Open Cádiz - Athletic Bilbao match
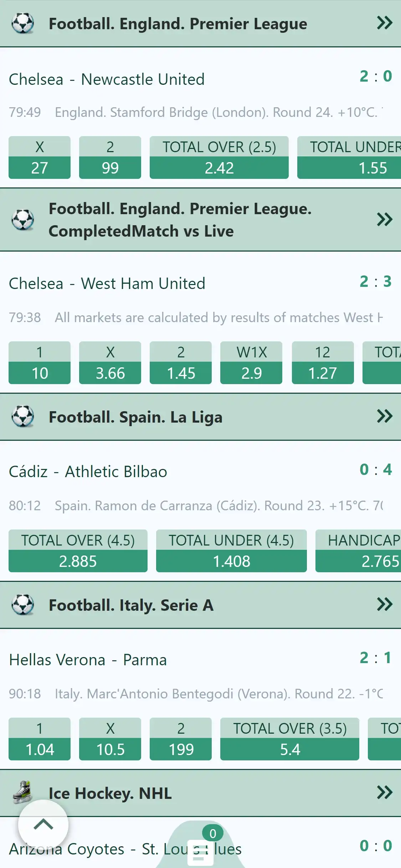This screenshot has height=868, width=401. click(x=88, y=472)
